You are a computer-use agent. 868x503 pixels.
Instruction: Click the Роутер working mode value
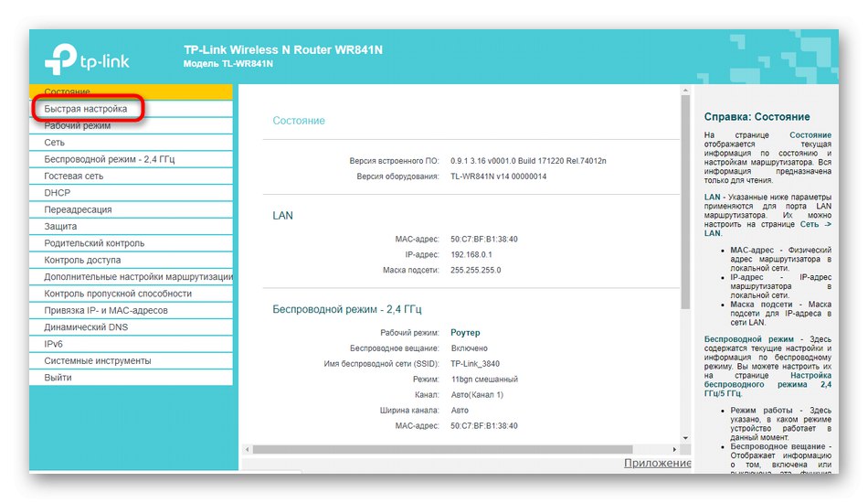(465, 332)
